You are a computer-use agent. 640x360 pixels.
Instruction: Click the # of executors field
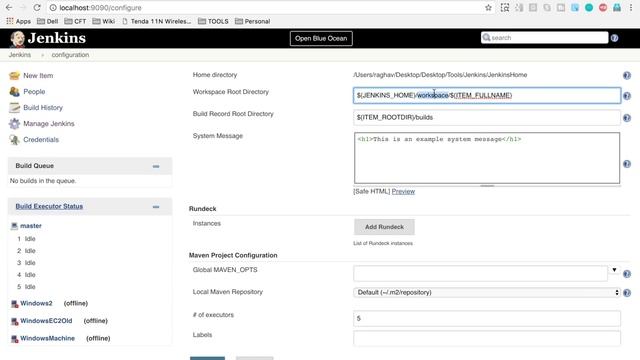[487, 318]
